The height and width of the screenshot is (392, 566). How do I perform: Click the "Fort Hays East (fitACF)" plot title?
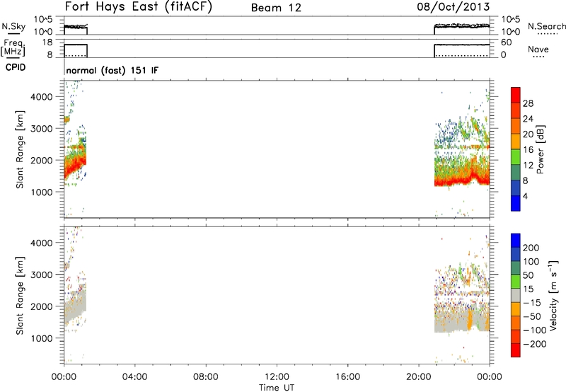(x=139, y=7)
